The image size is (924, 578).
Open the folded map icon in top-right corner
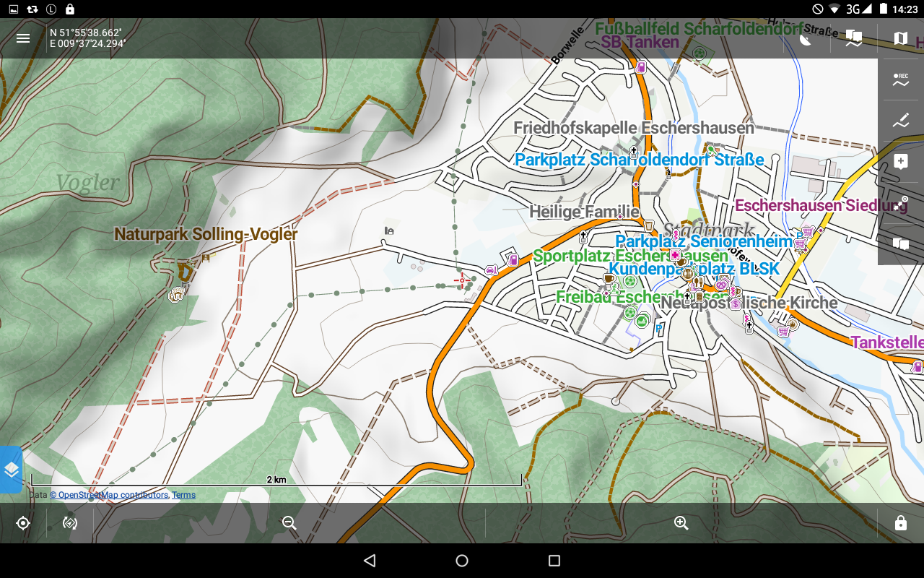point(900,38)
